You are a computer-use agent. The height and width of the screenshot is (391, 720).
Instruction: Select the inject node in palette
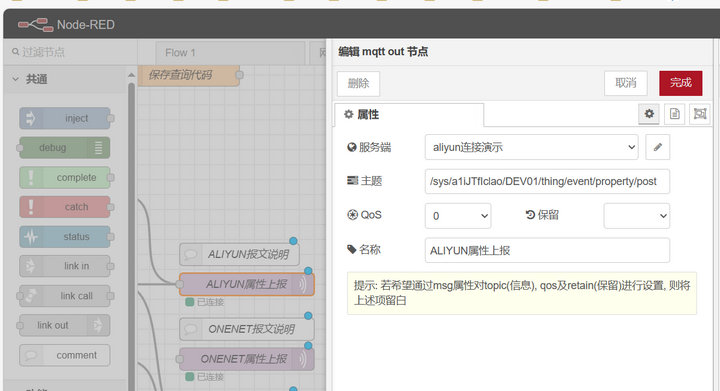point(65,118)
